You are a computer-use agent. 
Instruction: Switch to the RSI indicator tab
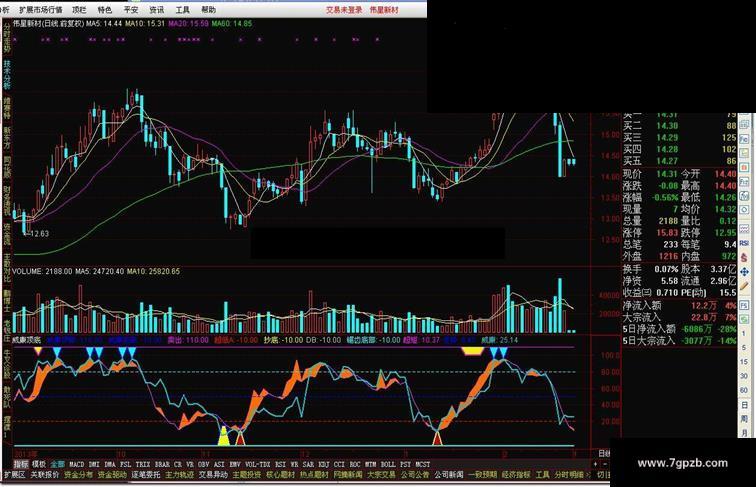coord(280,464)
